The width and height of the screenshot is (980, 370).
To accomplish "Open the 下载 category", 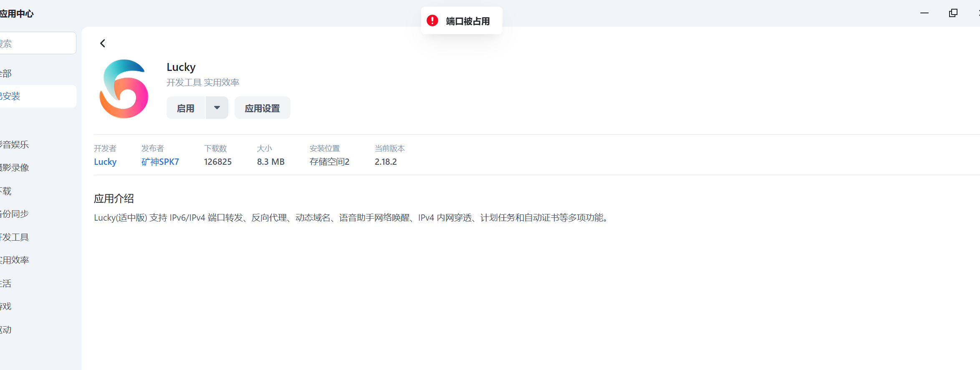I will pos(6,191).
